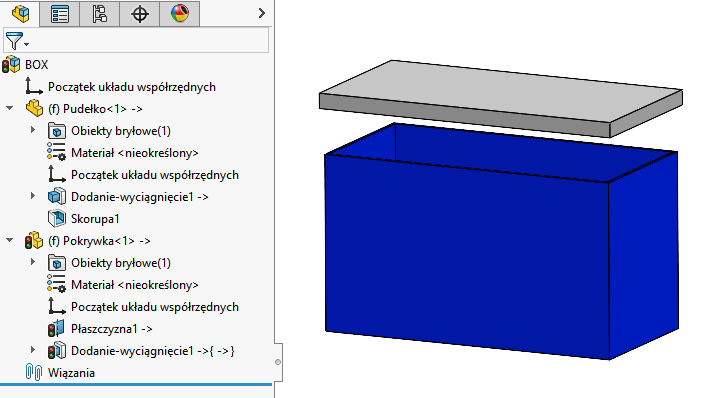713x398 pixels.
Task: Switch to the PropertyManager tab
Action: click(60, 14)
